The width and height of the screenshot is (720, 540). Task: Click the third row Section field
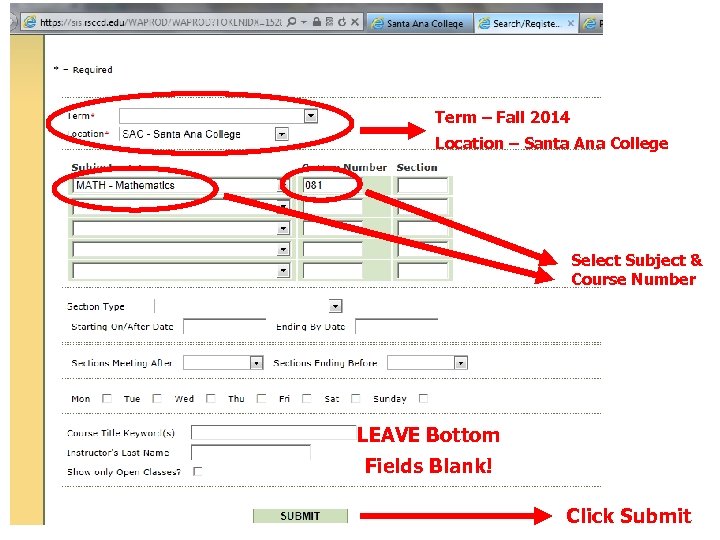422,228
